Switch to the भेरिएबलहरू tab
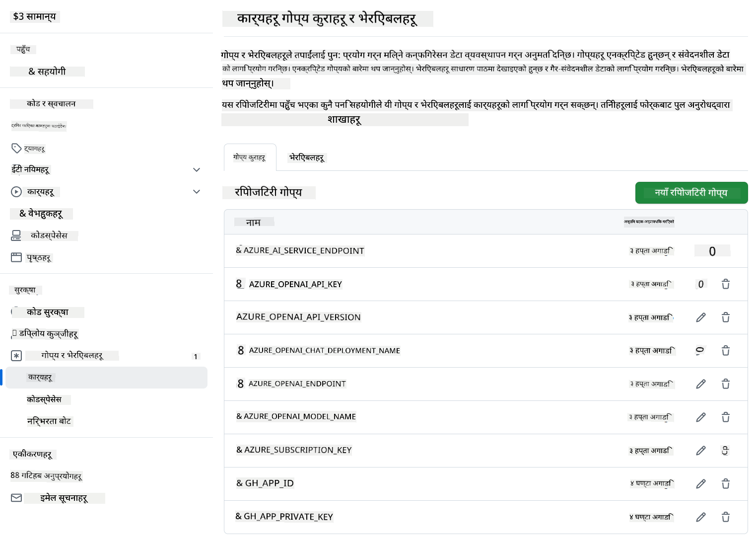This screenshot has height=545, width=756. 307,158
